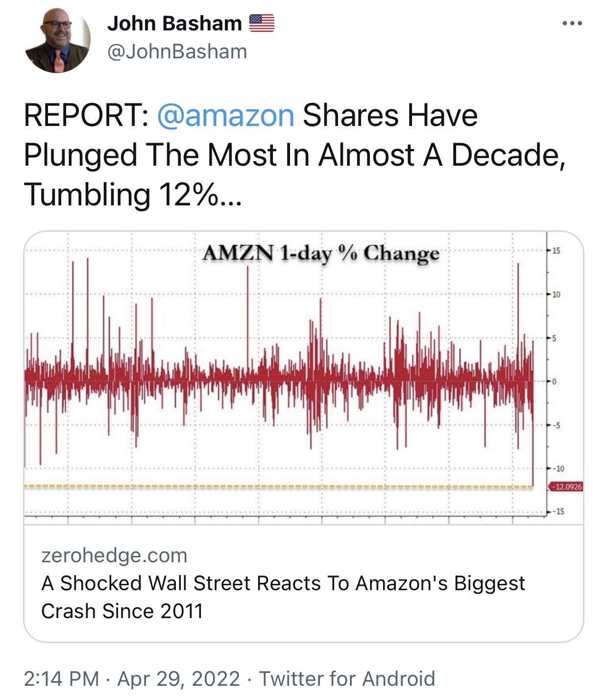Click the tweet text 'Tumbling 12%...'

click(x=133, y=194)
